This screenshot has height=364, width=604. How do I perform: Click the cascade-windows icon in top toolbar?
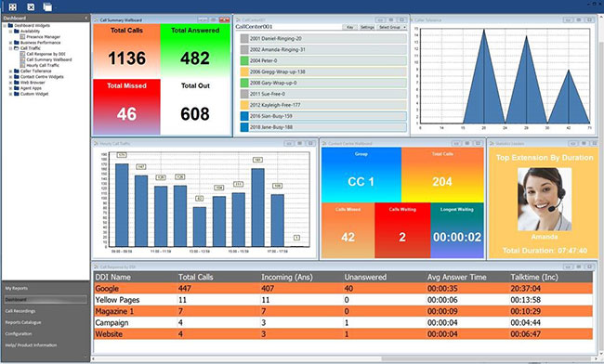pyautogui.click(x=47, y=6)
